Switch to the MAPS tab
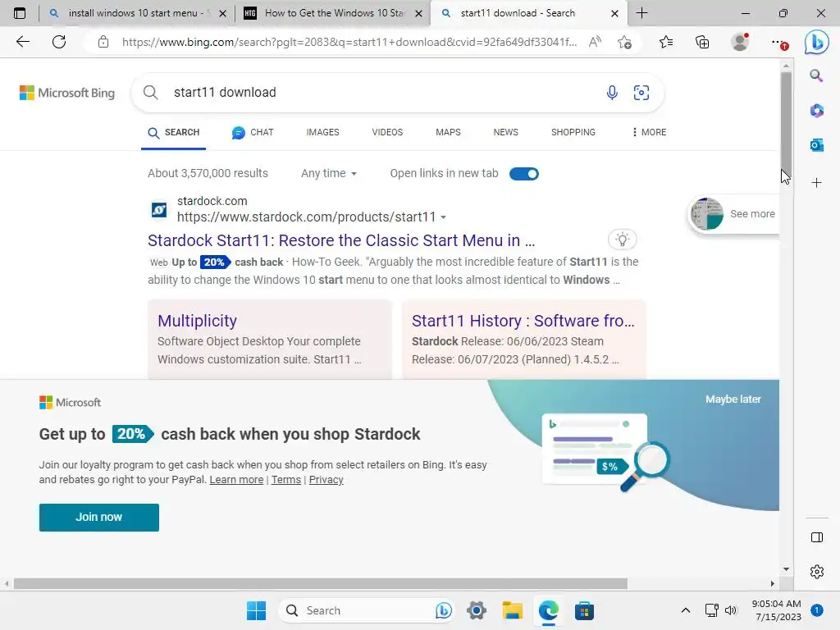840x630 pixels. 448,132
